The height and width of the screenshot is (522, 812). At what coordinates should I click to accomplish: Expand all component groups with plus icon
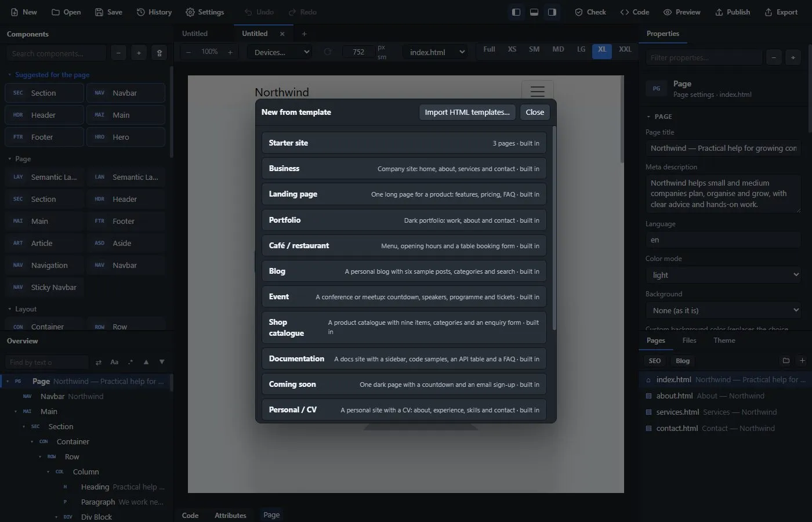tap(139, 53)
